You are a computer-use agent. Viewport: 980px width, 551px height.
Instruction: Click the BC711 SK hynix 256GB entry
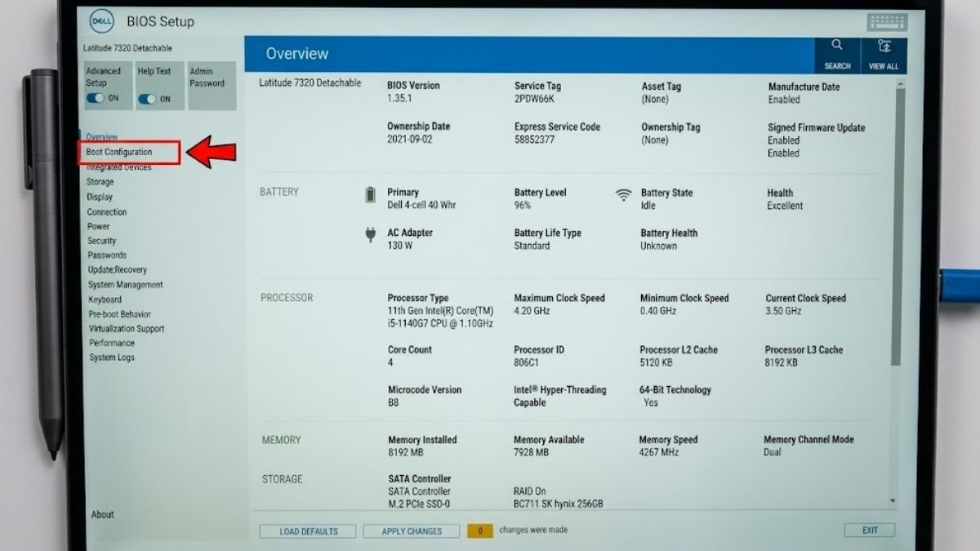click(559, 504)
